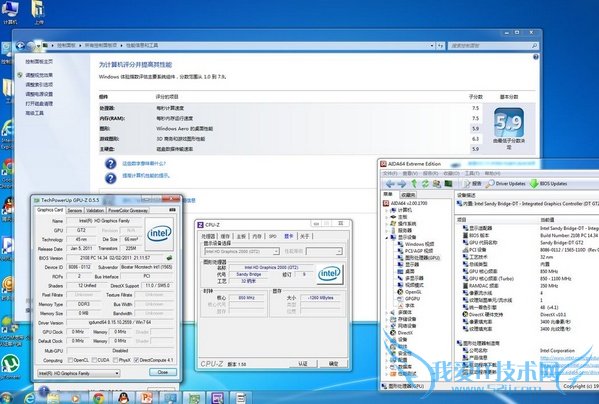Open GPU selection dropdown at GPU-Z bottom
The height and width of the screenshot is (404, 599).
tap(79, 373)
